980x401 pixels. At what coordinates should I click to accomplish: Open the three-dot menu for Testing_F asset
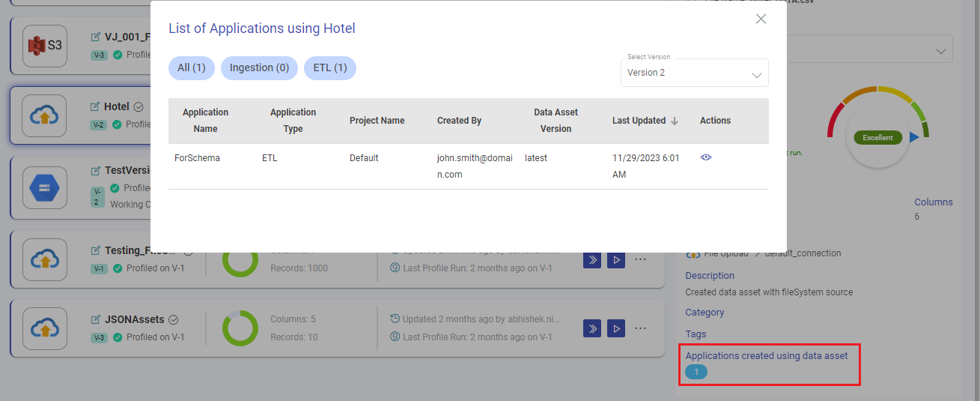(640, 259)
